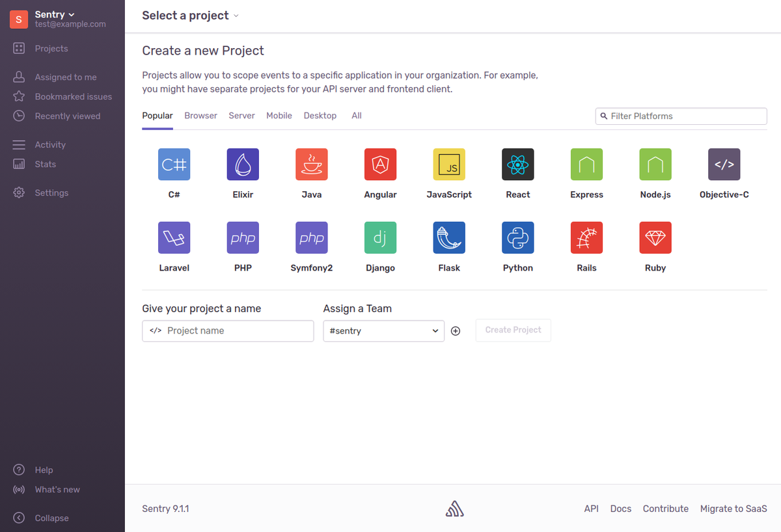Select the React platform icon
781x532 pixels.
point(518,164)
